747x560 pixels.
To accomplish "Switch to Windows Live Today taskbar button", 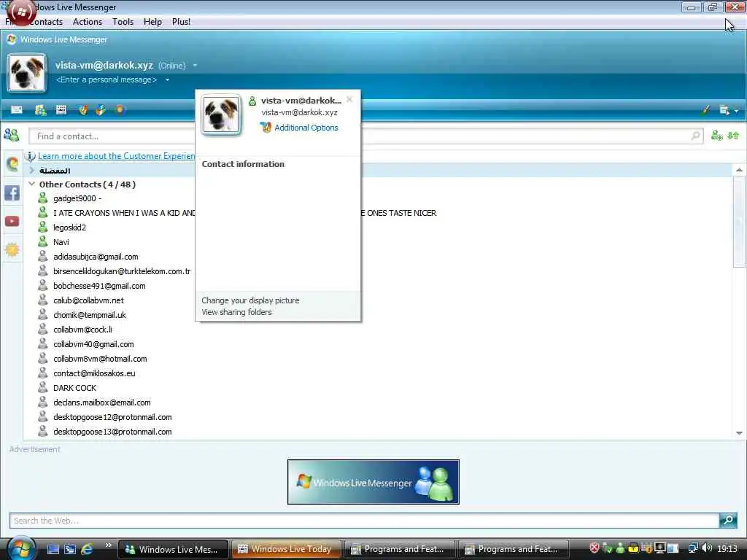I will click(x=286, y=549).
